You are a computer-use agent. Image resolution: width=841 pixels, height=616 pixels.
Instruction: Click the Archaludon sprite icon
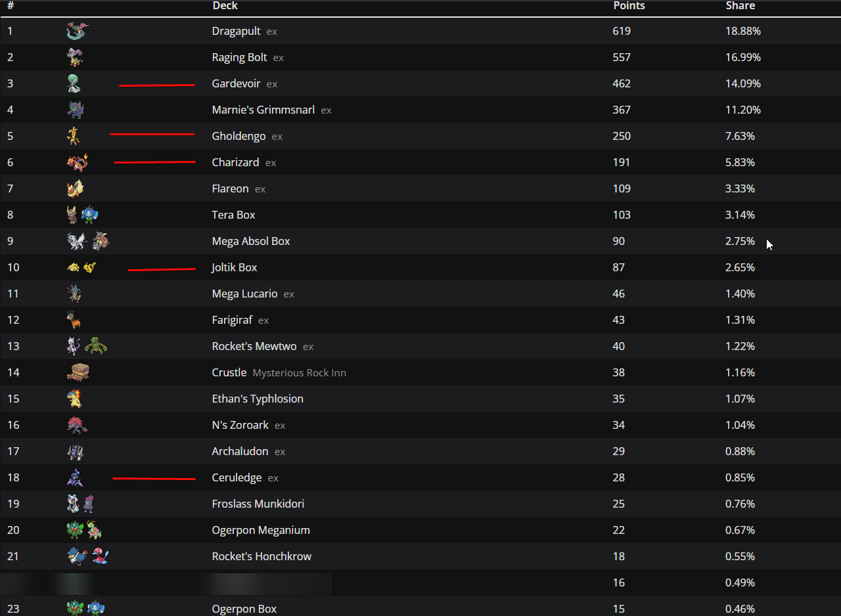[x=76, y=451]
